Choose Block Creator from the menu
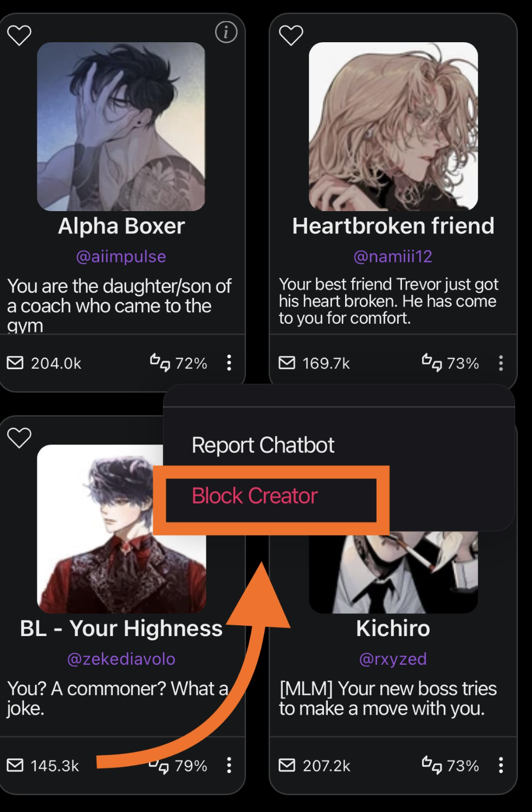Image resolution: width=532 pixels, height=812 pixels. (x=255, y=496)
